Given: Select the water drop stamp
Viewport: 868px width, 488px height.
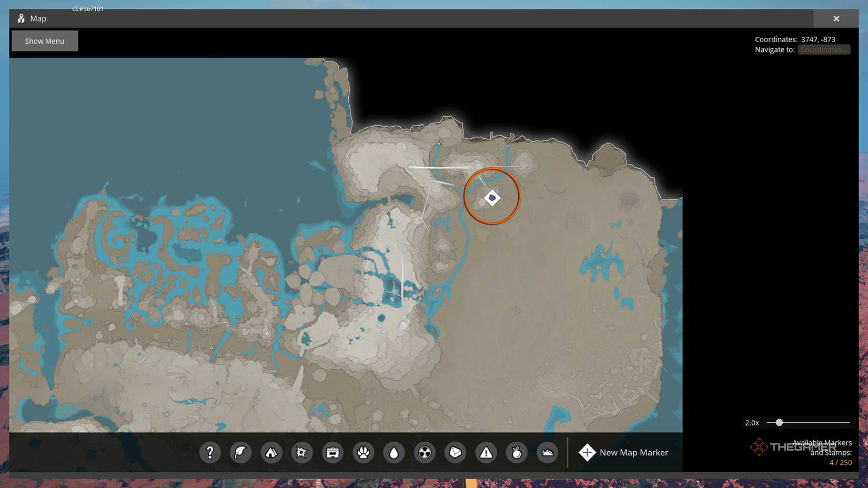Looking at the screenshot, I should tap(393, 452).
